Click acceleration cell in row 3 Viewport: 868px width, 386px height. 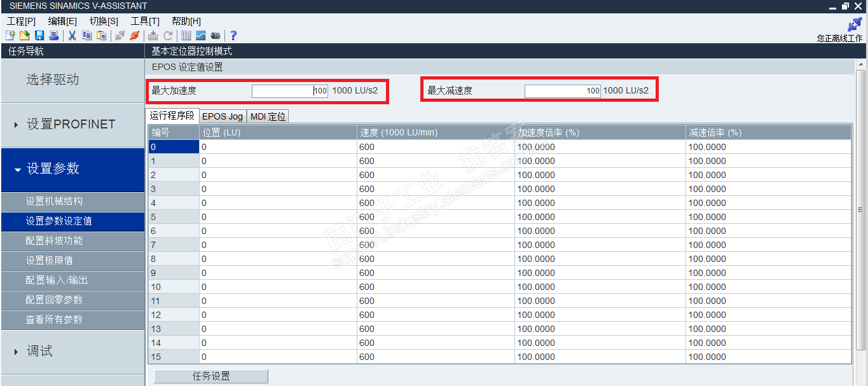click(x=600, y=189)
